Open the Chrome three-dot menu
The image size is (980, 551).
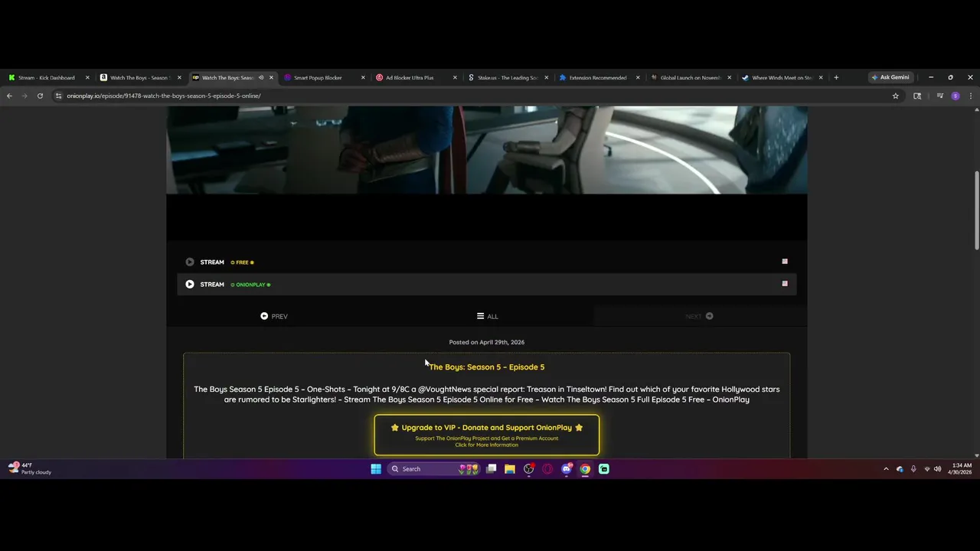(971, 96)
